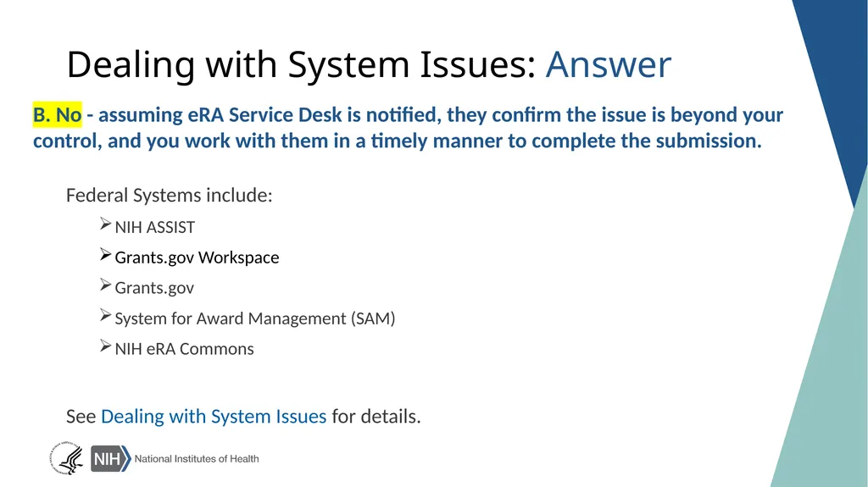Click the arrow bullet beside NIH ASSIST
The image size is (868, 487).
pos(106,224)
